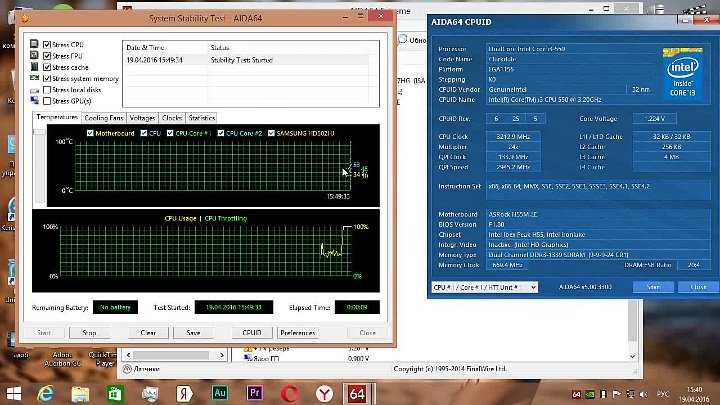Image resolution: width=720 pixels, height=405 pixels.
Task: Click the CPU Throttling graph label
Action: click(225, 218)
